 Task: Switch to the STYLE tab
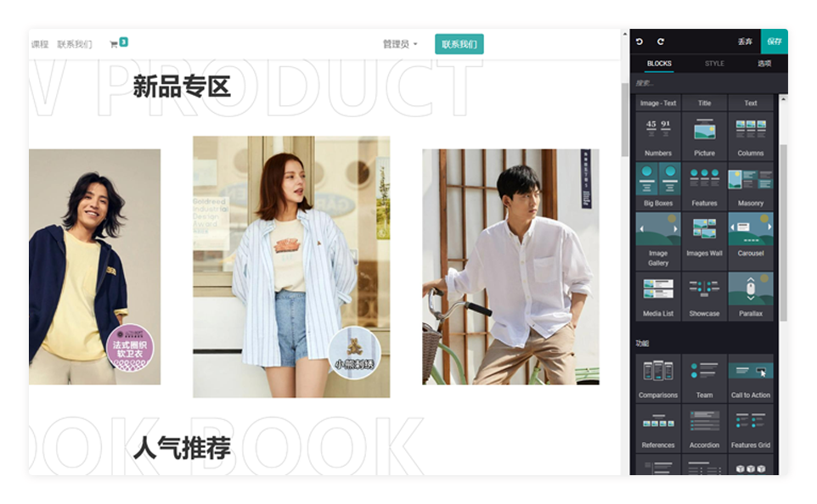tap(714, 64)
